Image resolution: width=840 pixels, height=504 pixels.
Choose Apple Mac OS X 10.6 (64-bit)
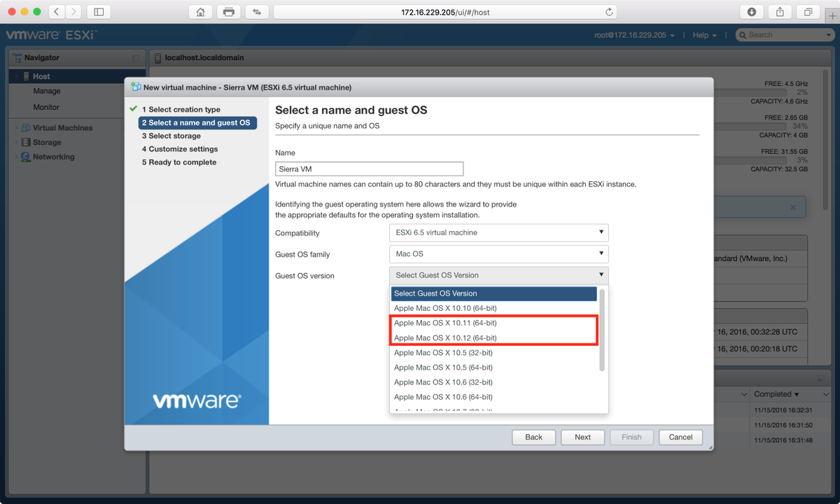pos(493,397)
